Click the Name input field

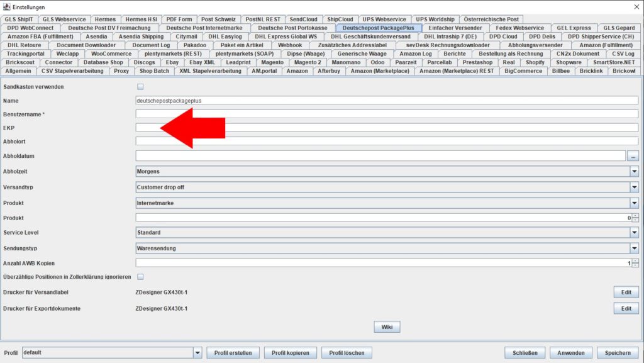click(387, 101)
